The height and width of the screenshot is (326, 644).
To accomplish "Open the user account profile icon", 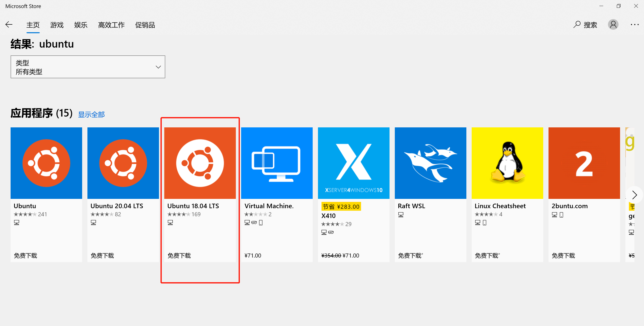I will point(613,25).
